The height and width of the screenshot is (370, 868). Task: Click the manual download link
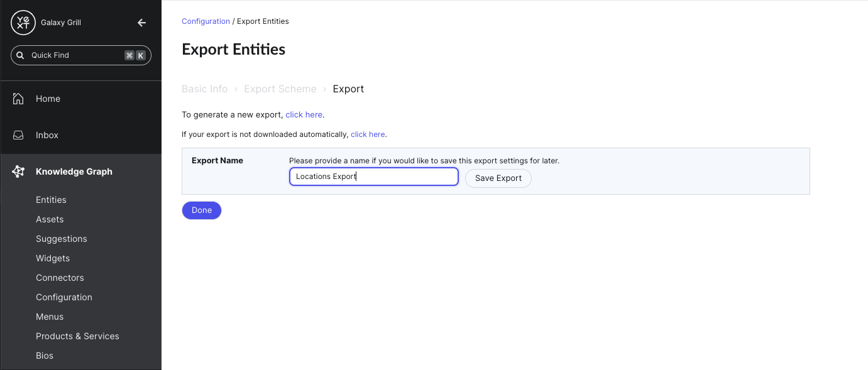point(368,134)
